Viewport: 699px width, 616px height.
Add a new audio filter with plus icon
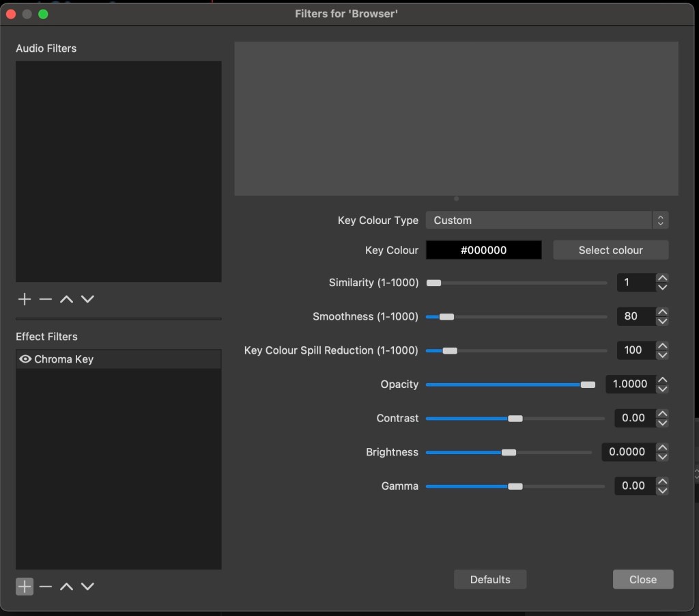25,299
